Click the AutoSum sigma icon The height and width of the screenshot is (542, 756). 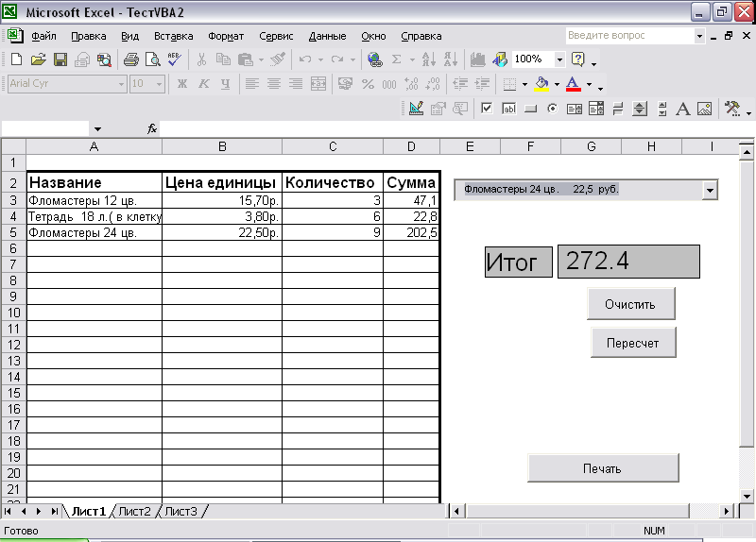396,59
